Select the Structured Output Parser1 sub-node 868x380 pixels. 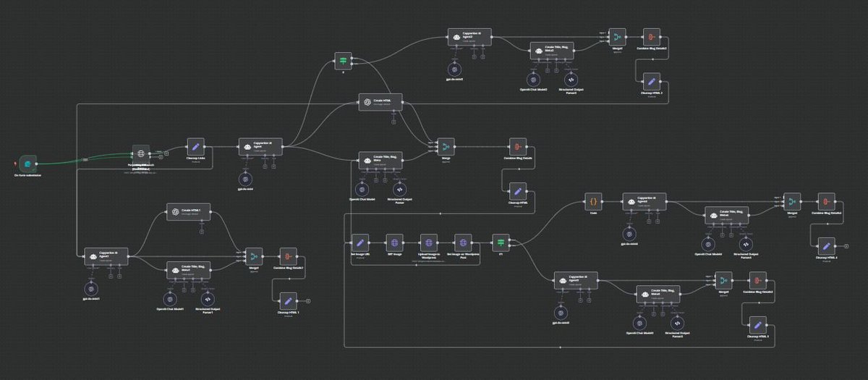click(207, 298)
